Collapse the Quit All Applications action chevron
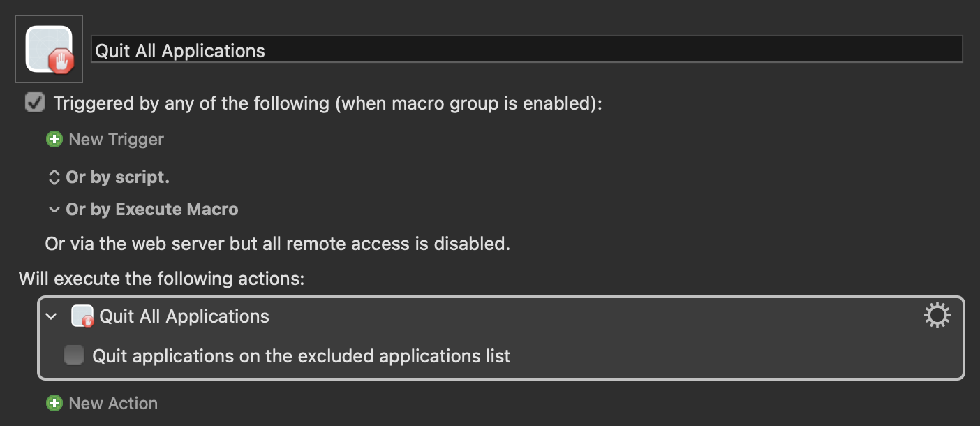 point(51,316)
